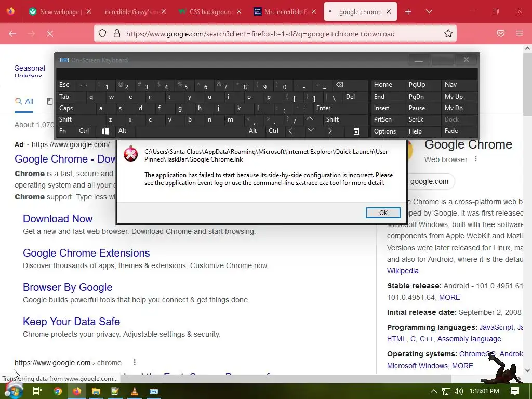The width and height of the screenshot is (532, 399).
Task: Open the Pocket save icon
Action: (x=501, y=33)
